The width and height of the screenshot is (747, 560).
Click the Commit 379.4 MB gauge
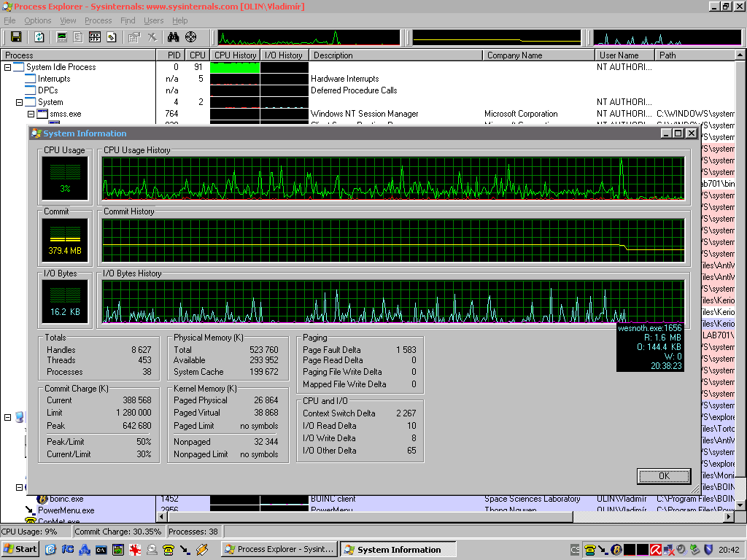(65, 241)
